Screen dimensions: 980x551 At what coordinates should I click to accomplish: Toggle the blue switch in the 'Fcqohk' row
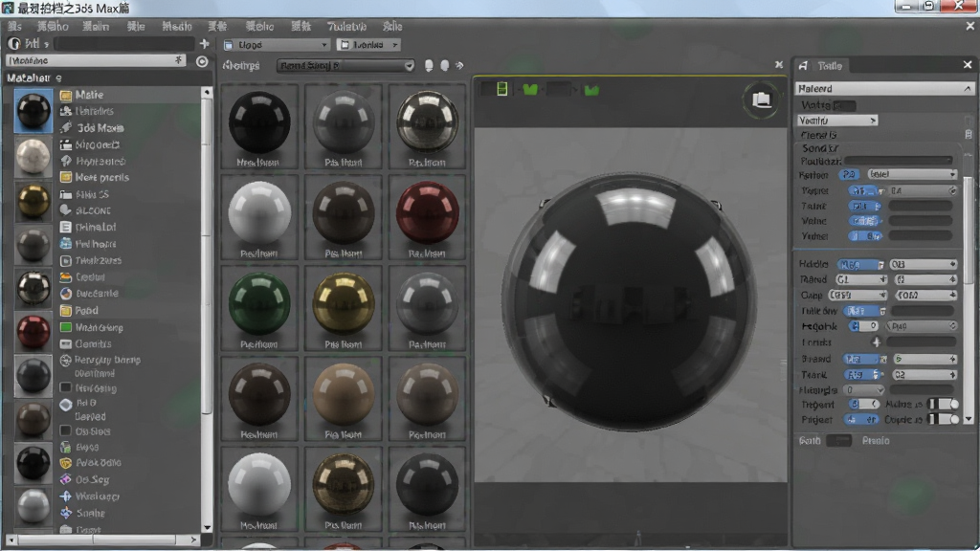click(864, 326)
